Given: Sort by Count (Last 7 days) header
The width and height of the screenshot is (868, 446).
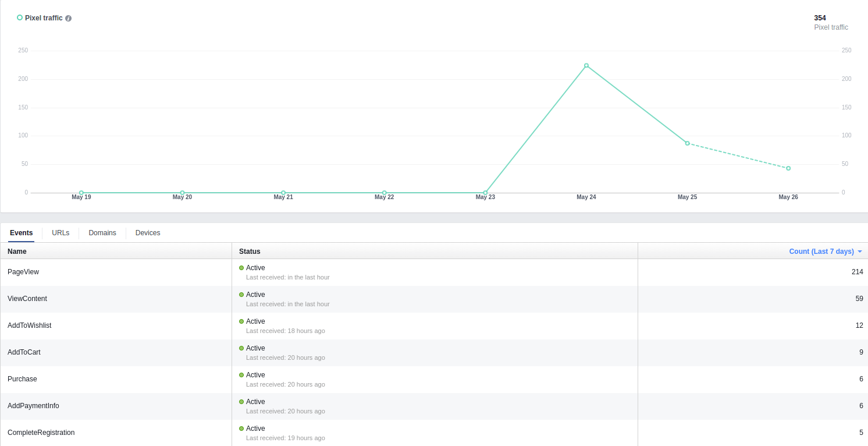Looking at the screenshot, I should [826, 252].
